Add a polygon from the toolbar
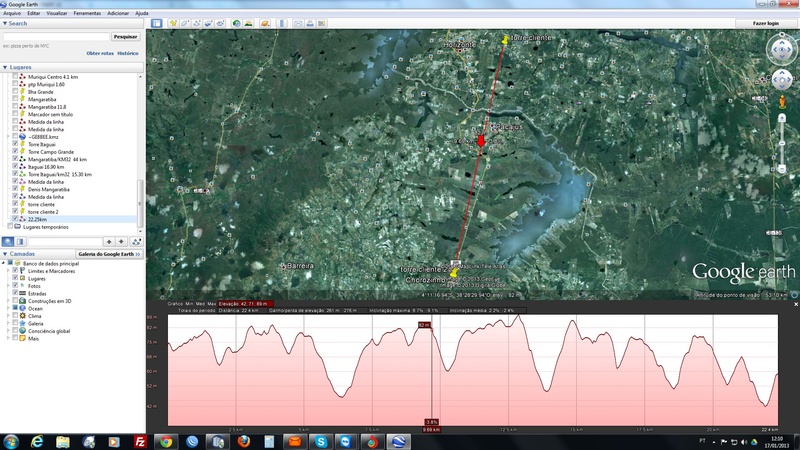Viewport: 800px width, 450px height. pyautogui.click(x=185, y=23)
